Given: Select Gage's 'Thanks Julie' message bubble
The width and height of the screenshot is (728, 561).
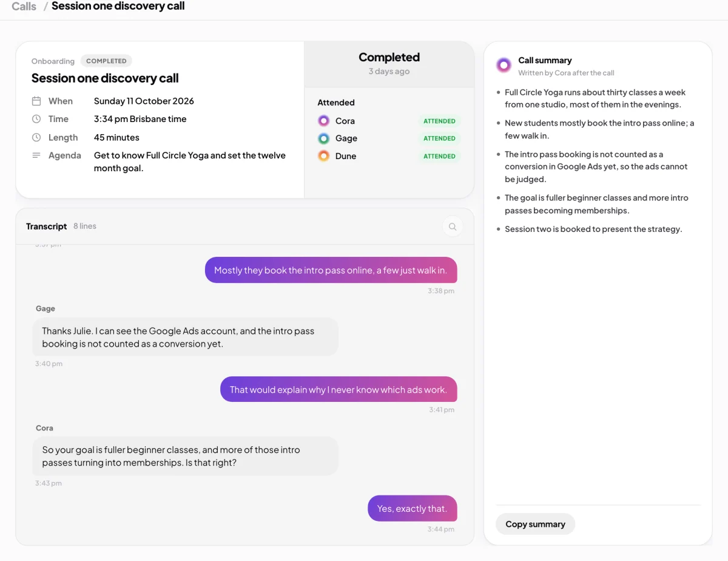Looking at the screenshot, I should (x=185, y=337).
